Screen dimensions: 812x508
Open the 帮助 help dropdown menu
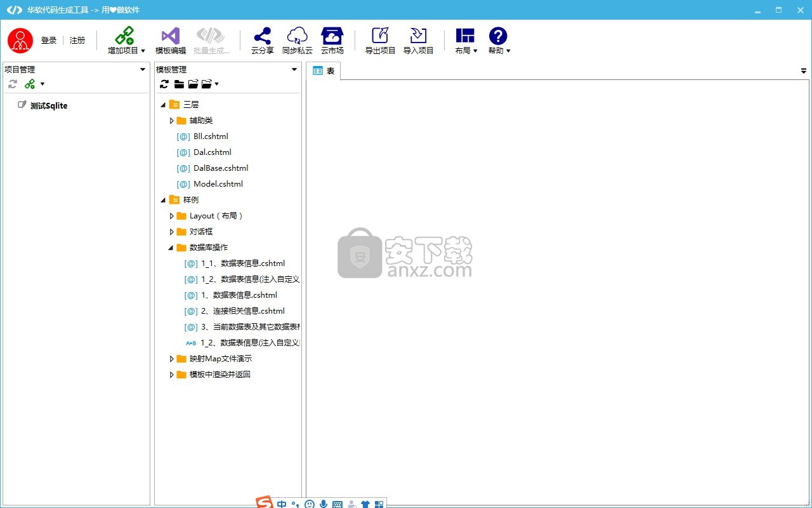point(499,41)
